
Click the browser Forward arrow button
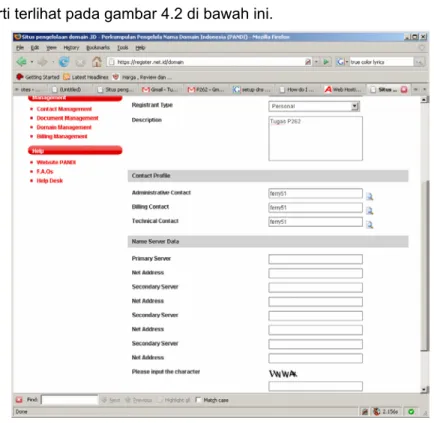coord(42,62)
